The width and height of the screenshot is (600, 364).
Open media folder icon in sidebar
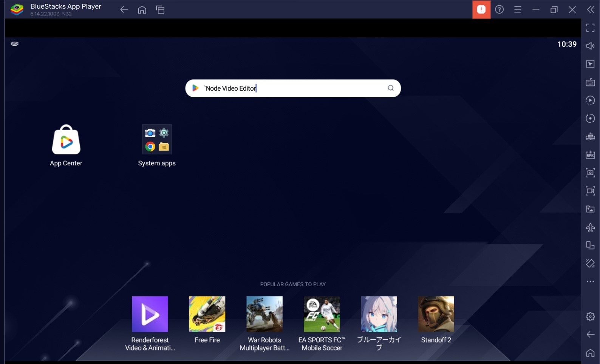(590, 209)
